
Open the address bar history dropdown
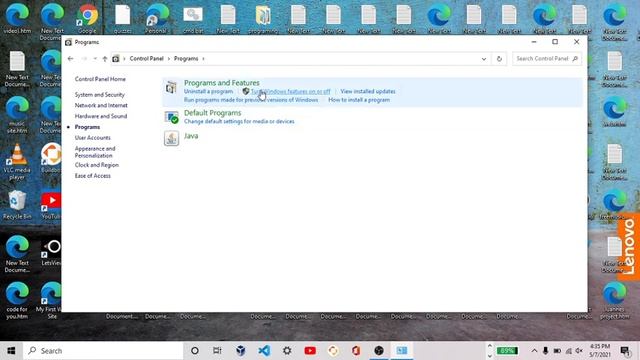point(484,59)
